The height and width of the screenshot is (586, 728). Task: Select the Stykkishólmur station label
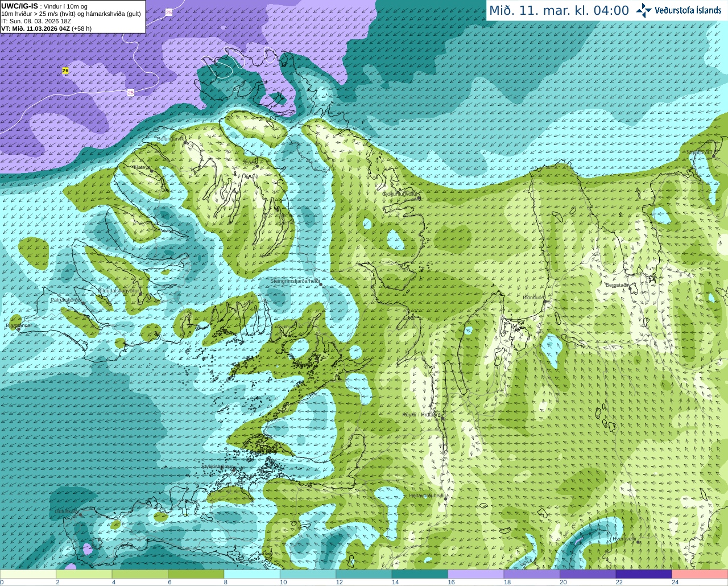(218, 467)
